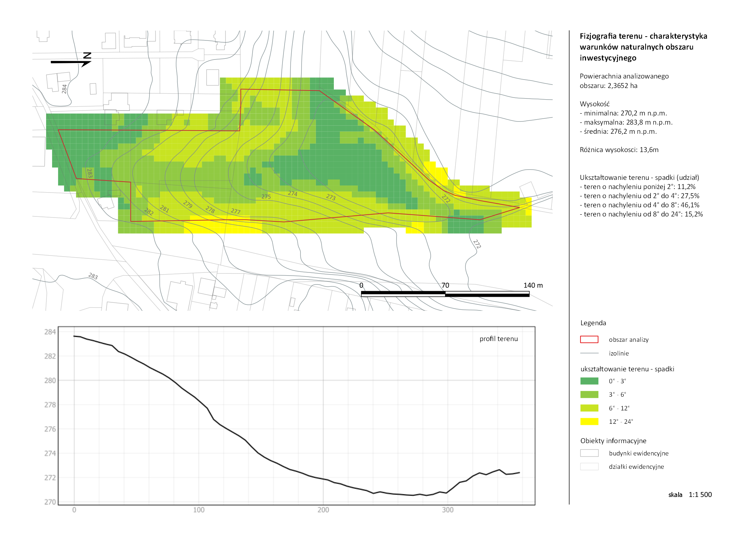756x535 pixels.
Task: Click the 280 tick on elevation axis
Action: click(x=50, y=380)
